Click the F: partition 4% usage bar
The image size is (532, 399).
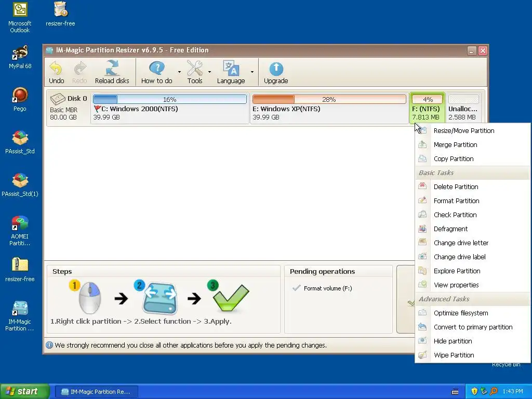428,99
